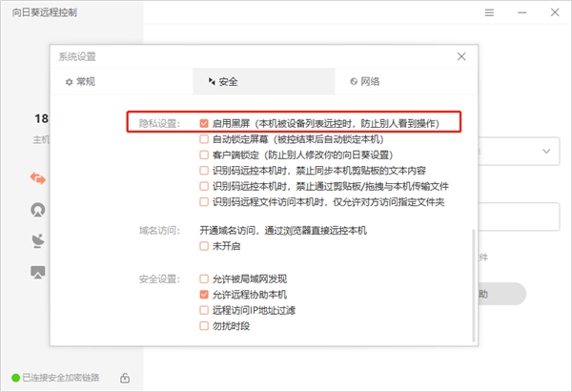
Task: Click the 域名访问 label
Action: (159, 231)
